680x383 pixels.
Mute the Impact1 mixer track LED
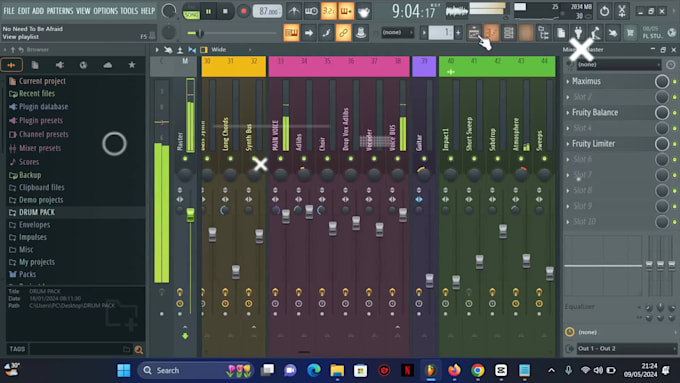point(451,159)
